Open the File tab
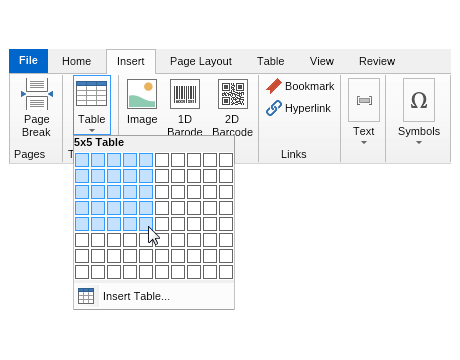Viewport: 460px width, 360px height. tap(28, 61)
